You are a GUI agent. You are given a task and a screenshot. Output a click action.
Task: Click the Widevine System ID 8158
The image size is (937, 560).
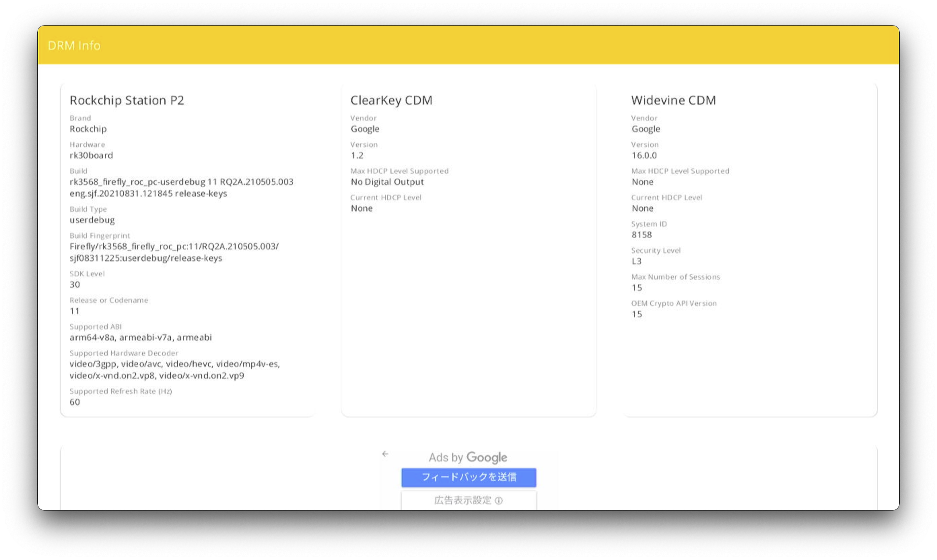(x=641, y=235)
